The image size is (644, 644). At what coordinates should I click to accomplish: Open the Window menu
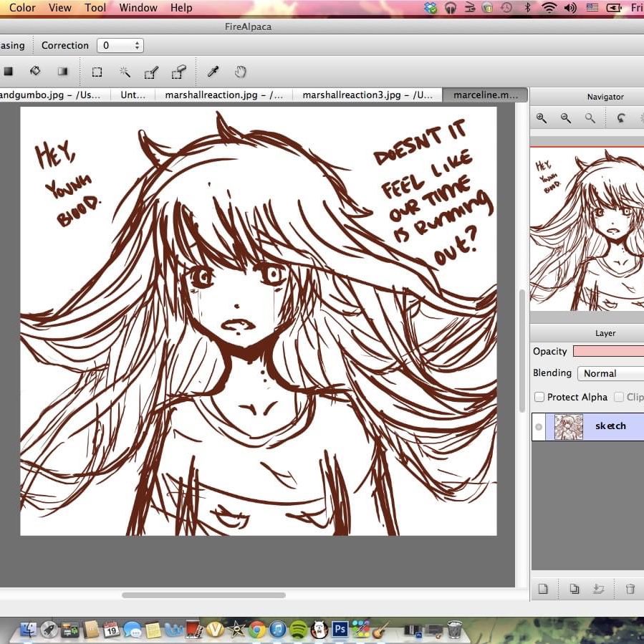pos(138,7)
